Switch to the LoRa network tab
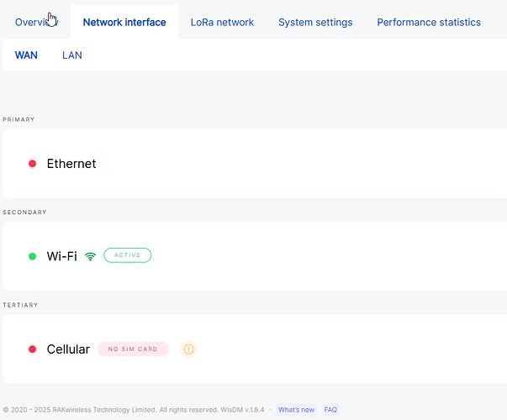Viewport: 507px width, 420px height. click(x=222, y=23)
